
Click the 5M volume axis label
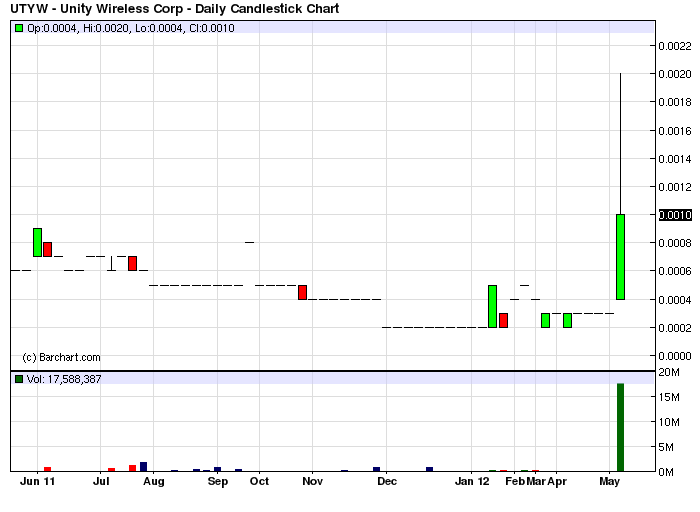[666, 447]
